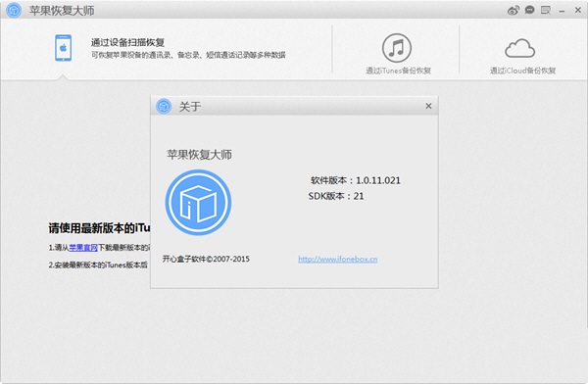Click the iCloud cloud icon
This screenshot has height=384, width=588.
[x=519, y=48]
